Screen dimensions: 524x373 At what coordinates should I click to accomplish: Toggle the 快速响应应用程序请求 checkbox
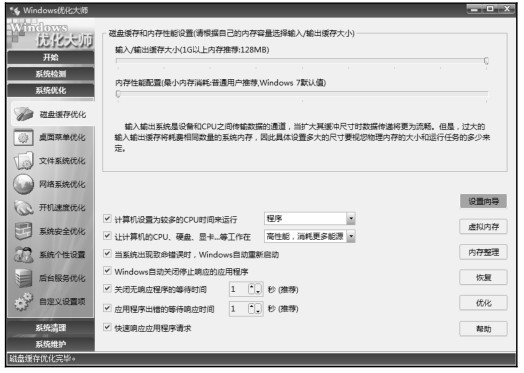107,327
